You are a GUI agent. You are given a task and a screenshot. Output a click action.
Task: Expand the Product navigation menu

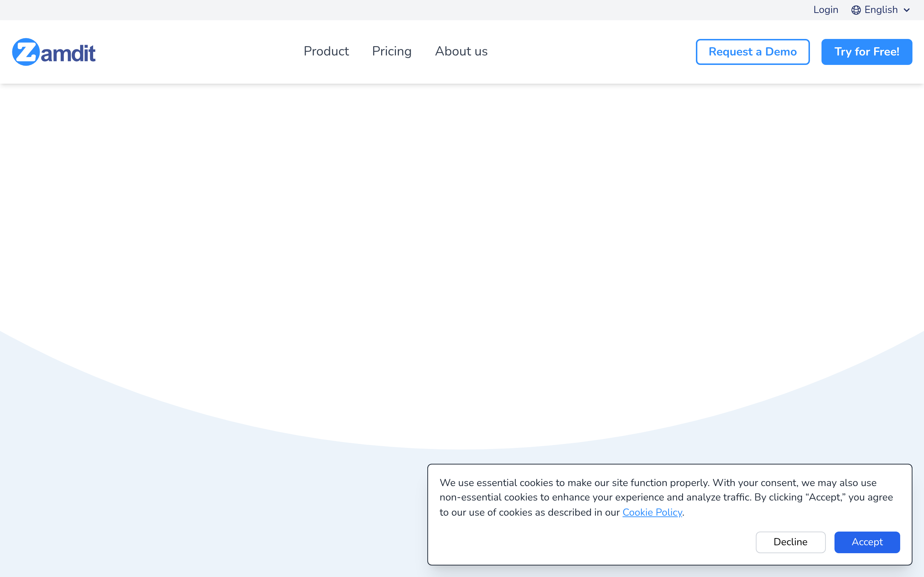(326, 52)
